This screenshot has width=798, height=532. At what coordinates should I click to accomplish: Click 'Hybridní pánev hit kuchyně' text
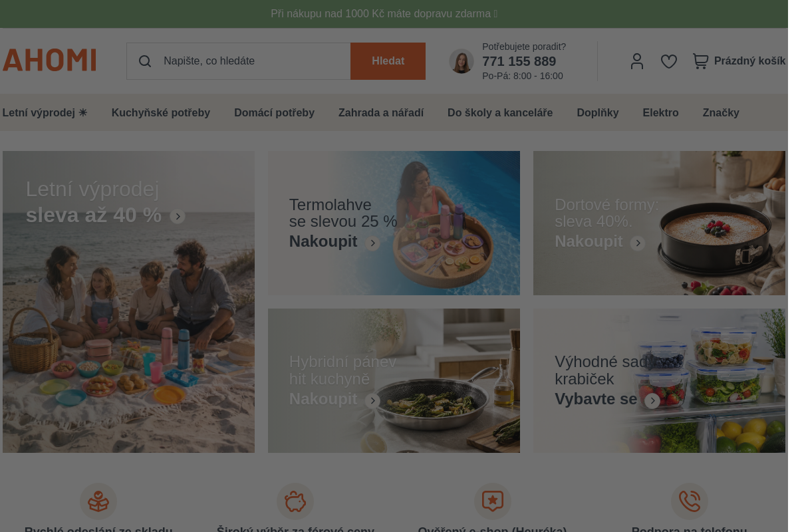tap(343, 370)
